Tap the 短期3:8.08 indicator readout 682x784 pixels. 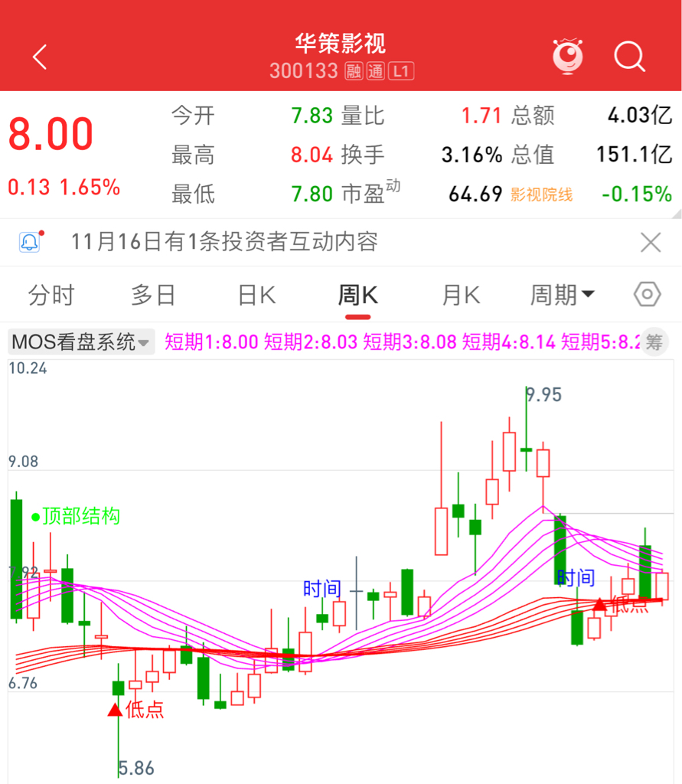coord(410,342)
